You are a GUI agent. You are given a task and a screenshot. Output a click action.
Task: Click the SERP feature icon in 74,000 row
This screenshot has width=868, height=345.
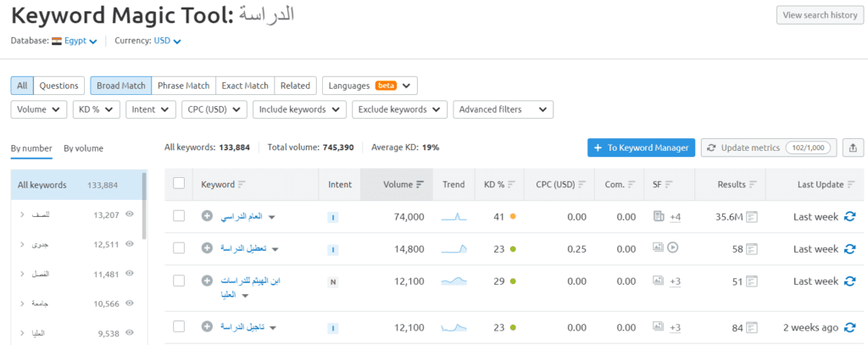point(658,216)
